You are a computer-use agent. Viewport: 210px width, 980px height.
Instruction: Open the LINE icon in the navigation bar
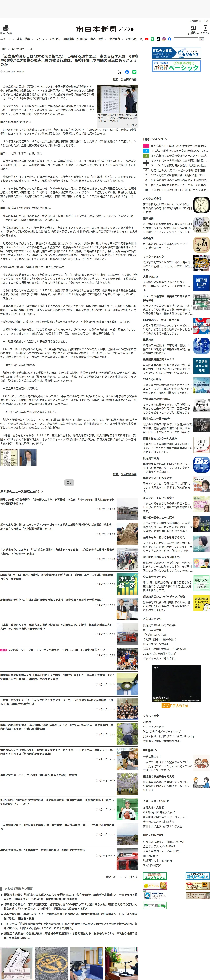click(x=152, y=39)
